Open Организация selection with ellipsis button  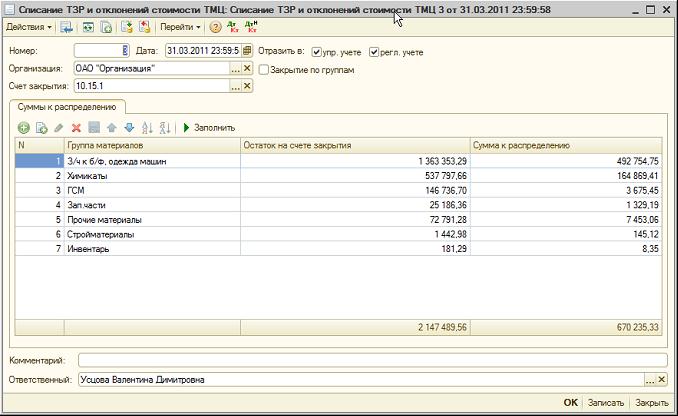(x=235, y=69)
